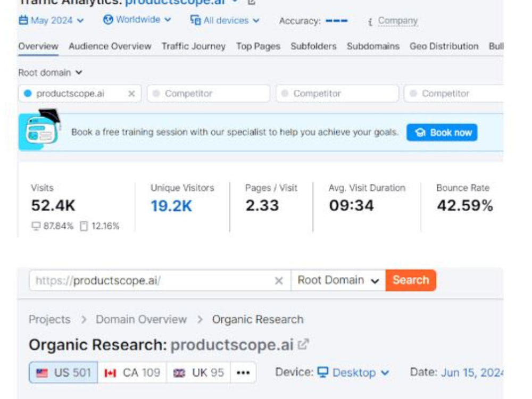The height and width of the screenshot is (399, 532).
Task: Click the first Competitor input field
Action: click(x=209, y=93)
